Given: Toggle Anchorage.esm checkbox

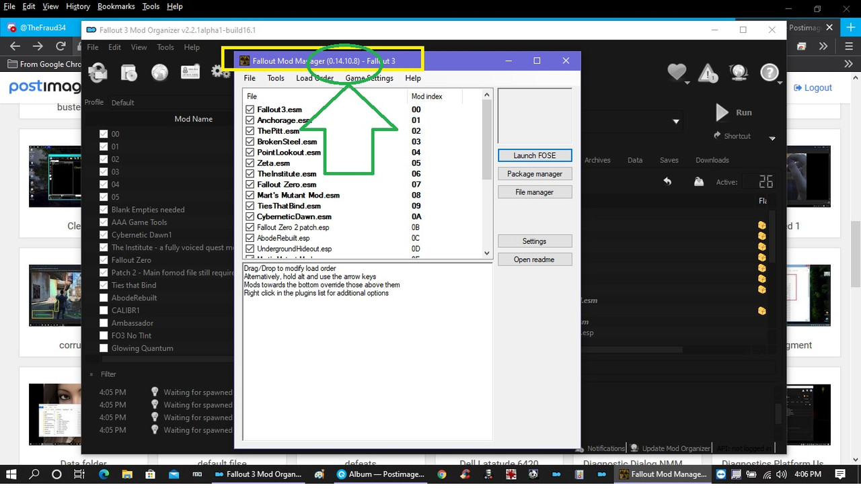Looking at the screenshot, I should click(x=250, y=120).
